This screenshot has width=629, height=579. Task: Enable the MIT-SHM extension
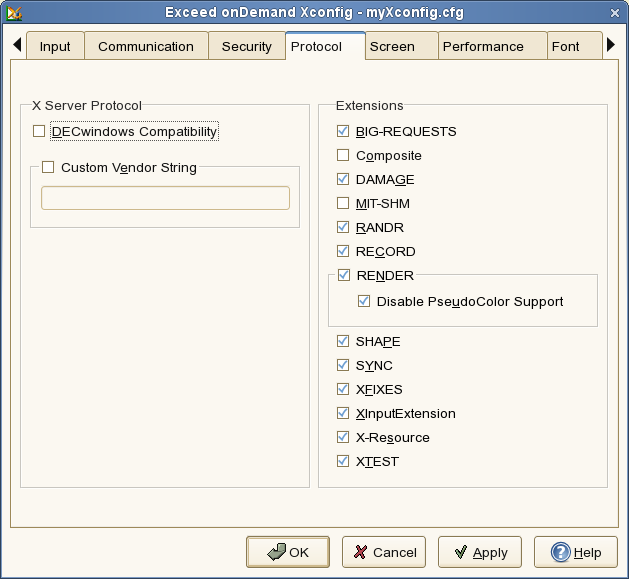(343, 204)
